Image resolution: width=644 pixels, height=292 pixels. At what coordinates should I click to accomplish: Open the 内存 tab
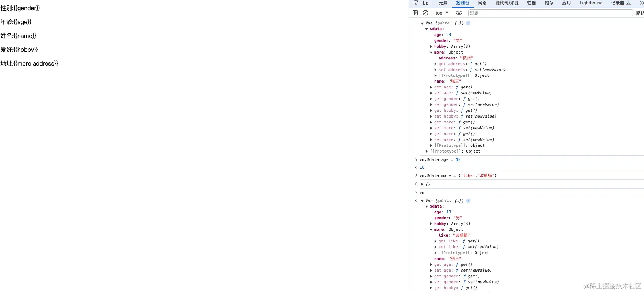coord(549,3)
